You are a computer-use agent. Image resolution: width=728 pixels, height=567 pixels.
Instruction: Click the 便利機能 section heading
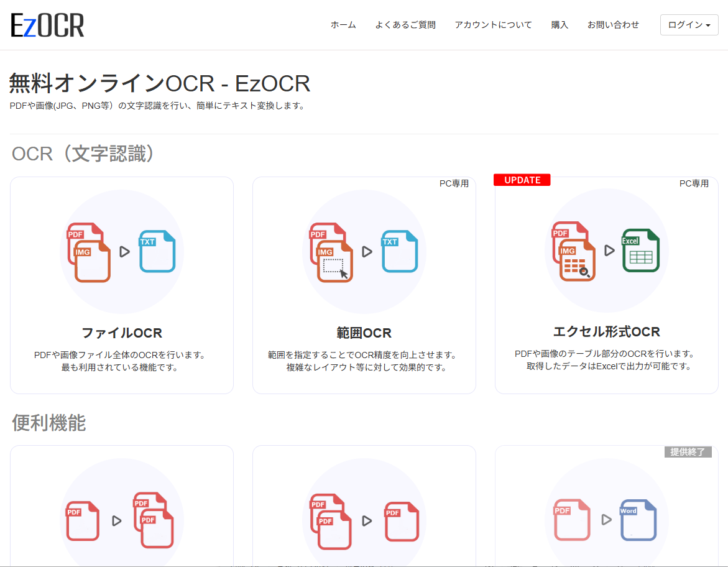(x=48, y=423)
